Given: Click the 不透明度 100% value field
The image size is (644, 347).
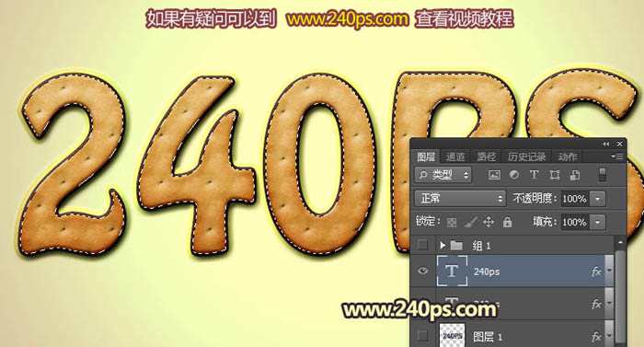Looking at the screenshot, I should pyautogui.click(x=575, y=199).
